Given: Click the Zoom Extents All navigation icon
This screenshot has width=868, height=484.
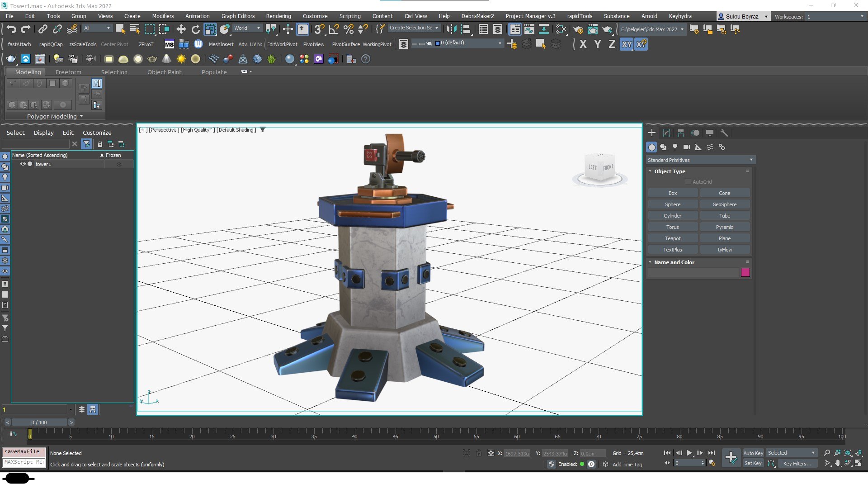Looking at the screenshot, I should coord(858,453).
